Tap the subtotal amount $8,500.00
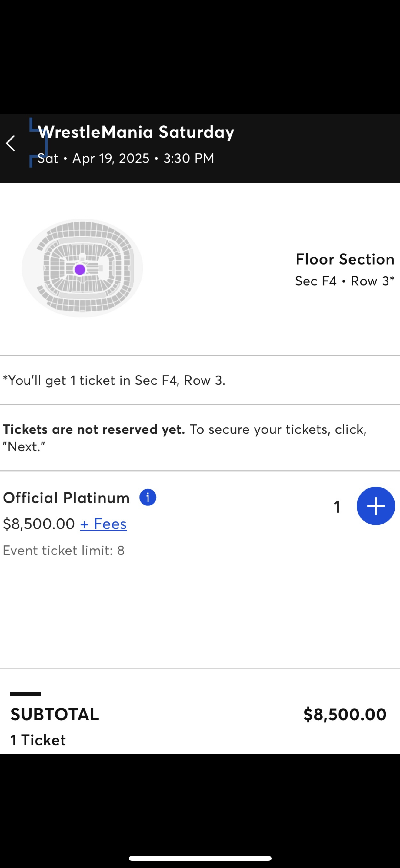The height and width of the screenshot is (868, 400). pyautogui.click(x=345, y=714)
